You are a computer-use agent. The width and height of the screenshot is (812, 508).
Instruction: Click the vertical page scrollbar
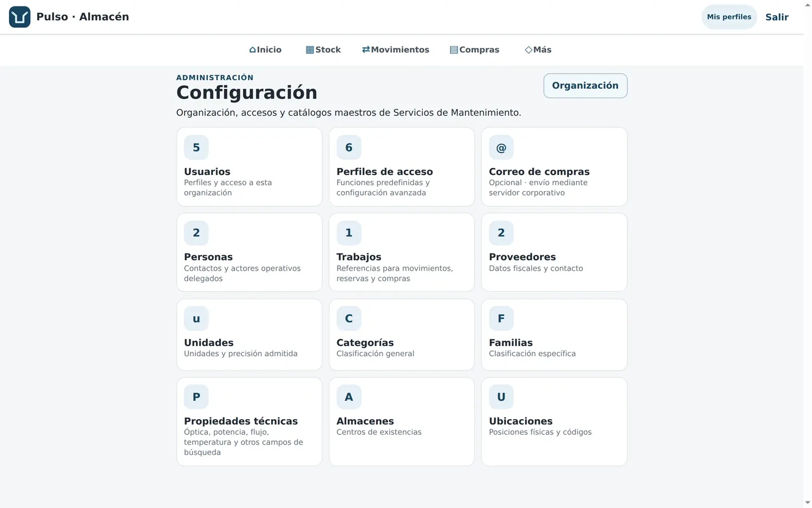808,254
